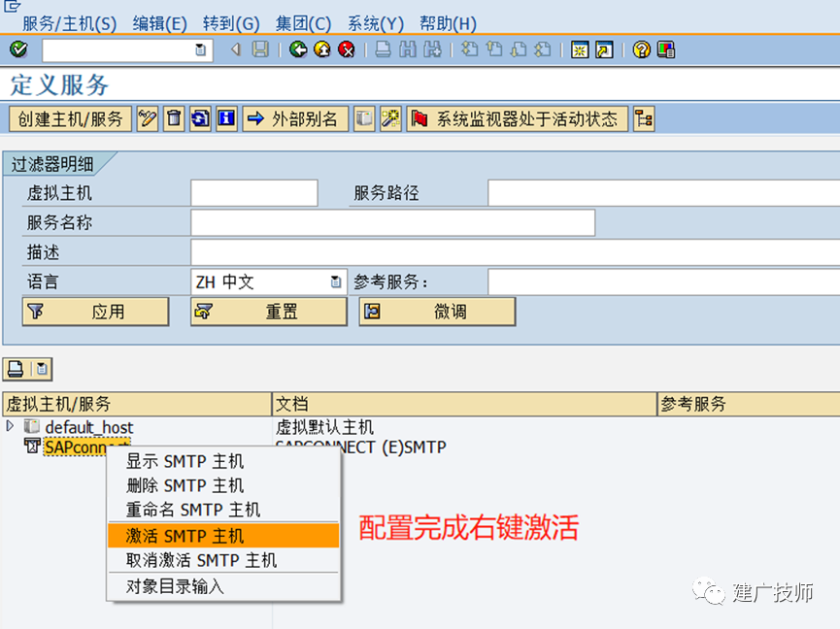Click the magic wand icon
The width and height of the screenshot is (840, 629).
tap(390, 118)
